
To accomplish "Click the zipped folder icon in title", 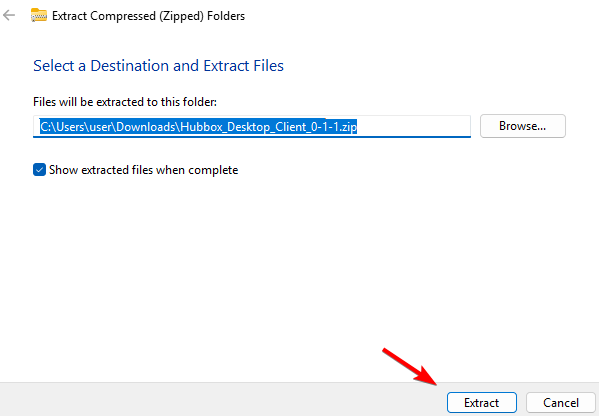I will pos(39,15).
